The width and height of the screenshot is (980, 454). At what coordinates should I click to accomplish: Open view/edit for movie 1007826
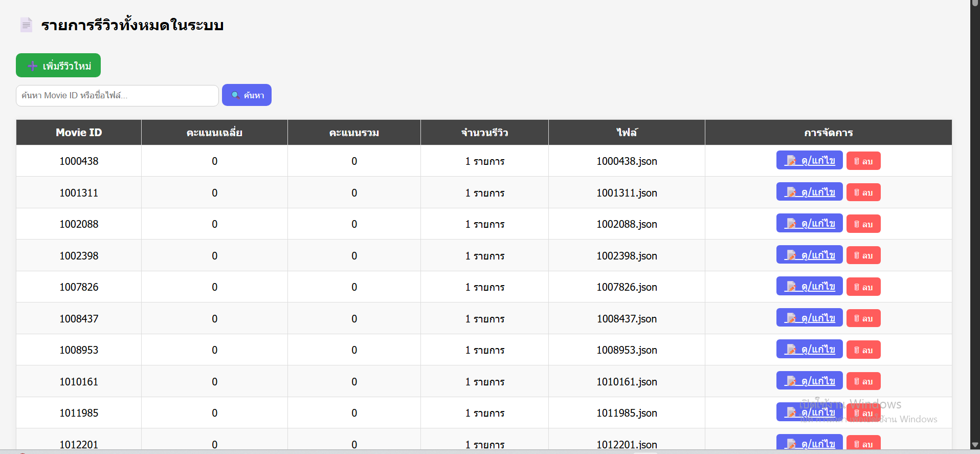[x=809, y=286]
